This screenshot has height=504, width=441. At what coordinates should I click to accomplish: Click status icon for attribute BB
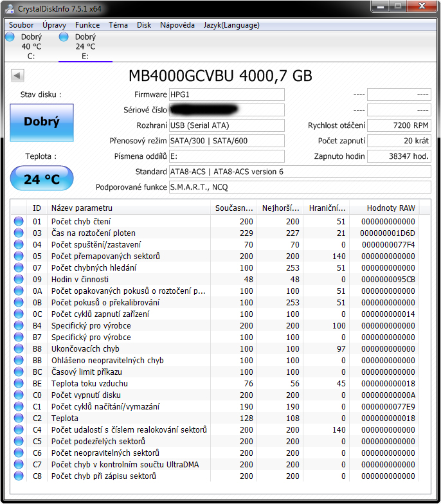click(19, 360)
